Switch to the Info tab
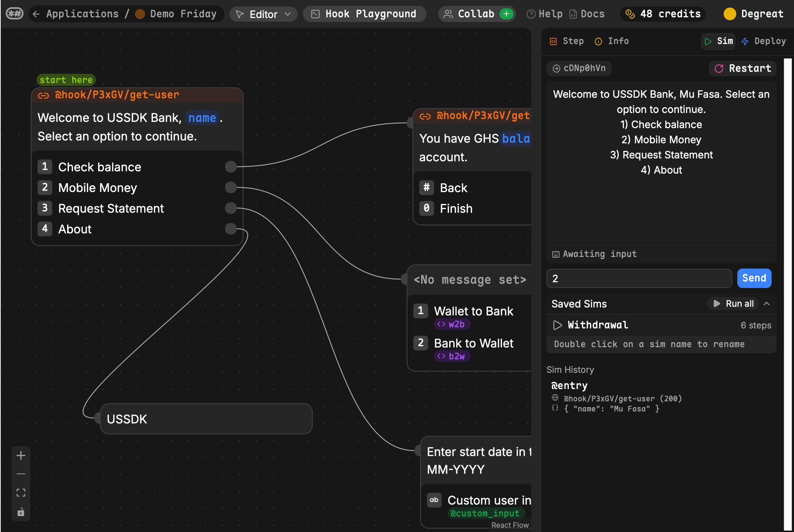Image resolution: width=794 pixels, height=532 pixels. coord(611,41)
